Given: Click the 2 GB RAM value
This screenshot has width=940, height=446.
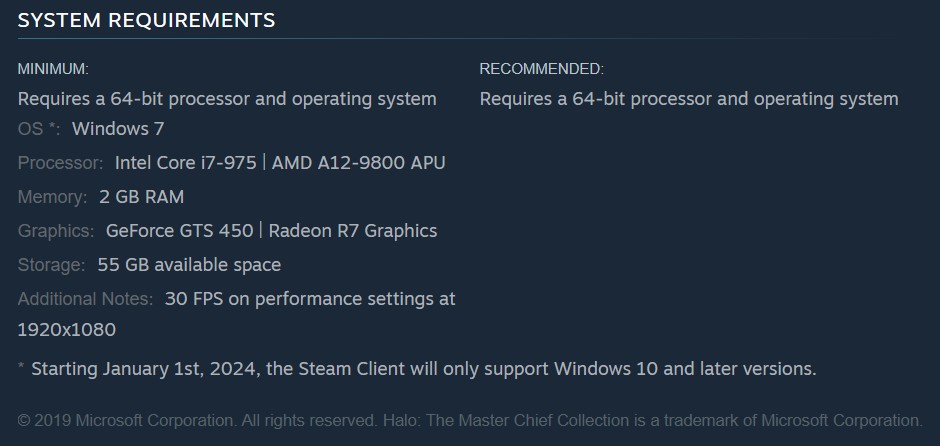Looking at the screenshot, I should click(141, 197).
